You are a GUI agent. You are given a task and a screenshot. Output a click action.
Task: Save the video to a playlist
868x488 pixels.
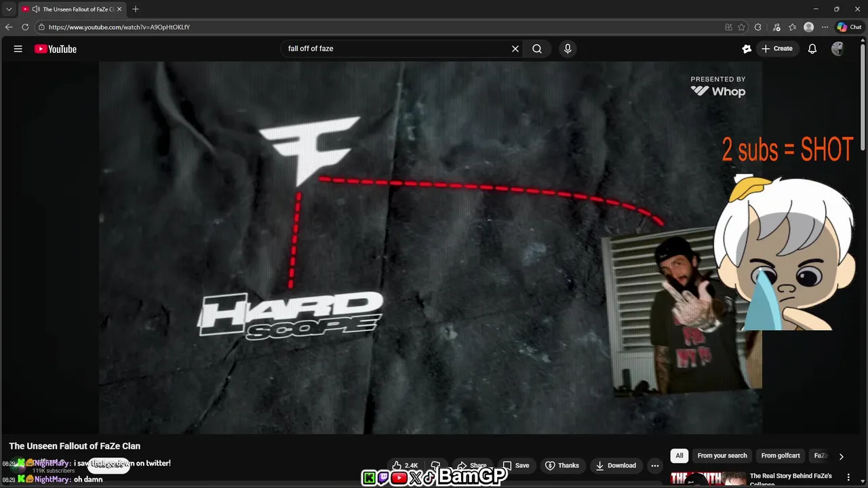click(517, 466)
